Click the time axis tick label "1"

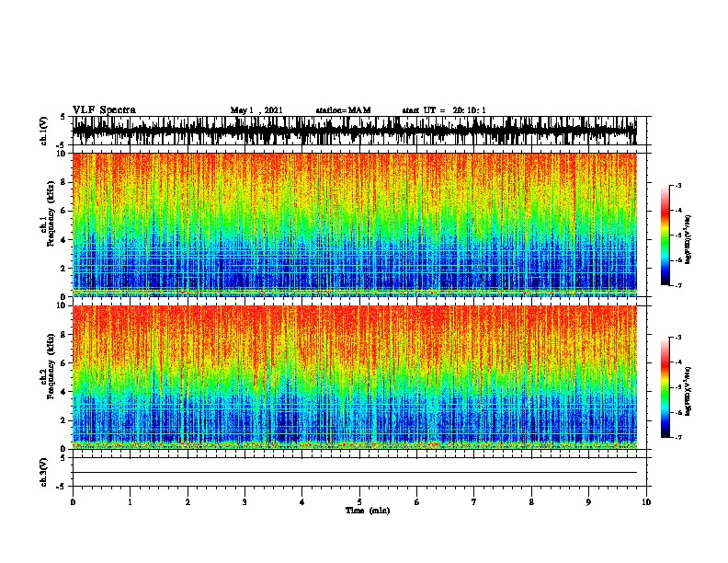pos(130,502)
